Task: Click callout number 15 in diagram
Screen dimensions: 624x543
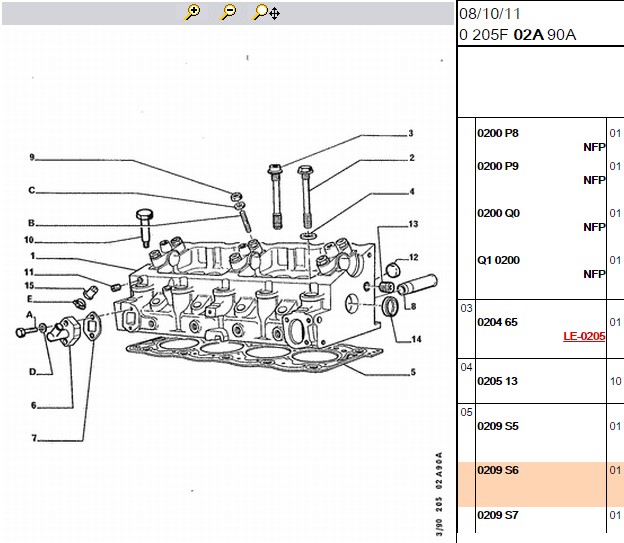Action: pyautogui.click(x=29, y=286)
